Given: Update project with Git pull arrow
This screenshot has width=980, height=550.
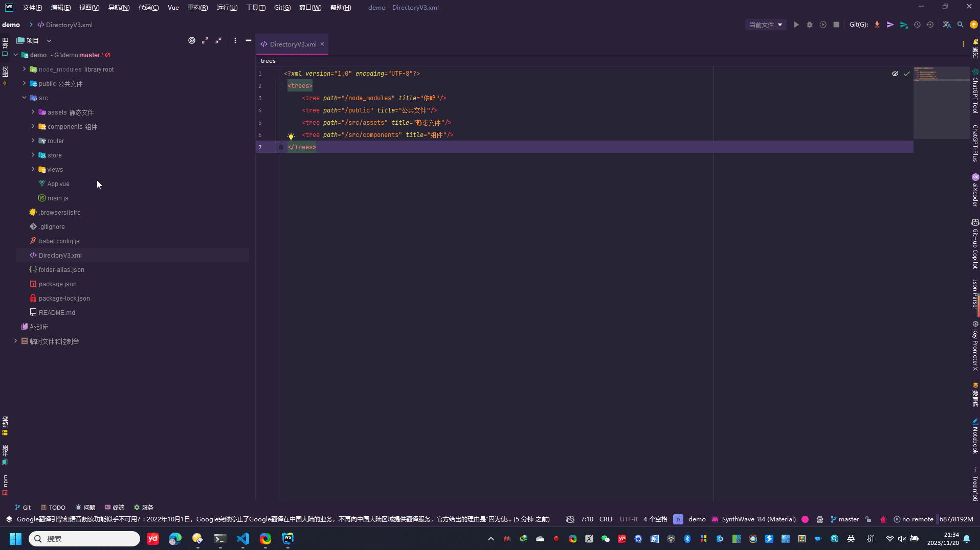Looking at the screenshot, I should 877,25.
